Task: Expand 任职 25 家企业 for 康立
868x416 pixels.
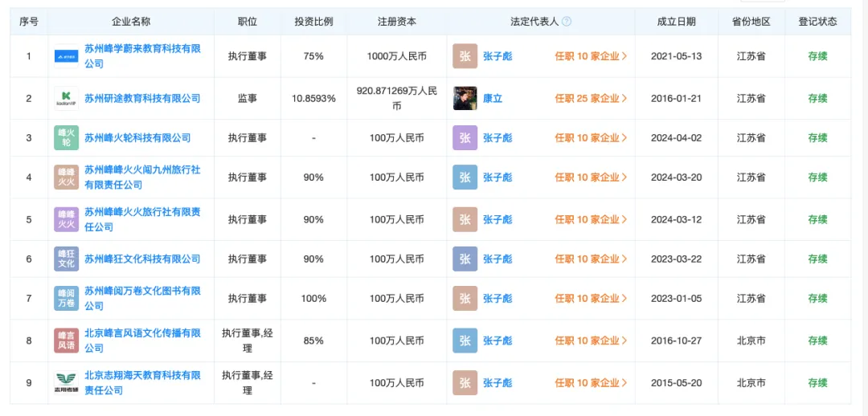Action: [591, 98]
